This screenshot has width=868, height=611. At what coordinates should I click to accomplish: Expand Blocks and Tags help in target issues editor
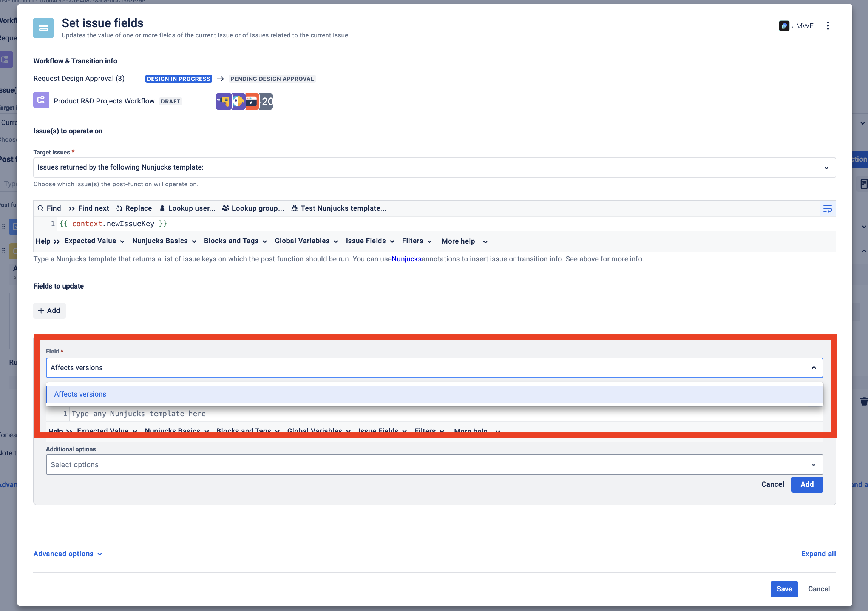point(235,241)
